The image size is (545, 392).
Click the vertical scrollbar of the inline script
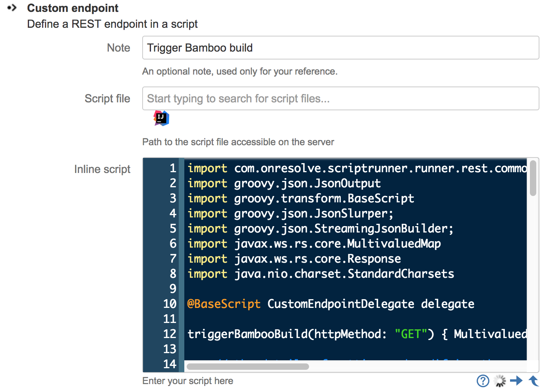[533, 178]
